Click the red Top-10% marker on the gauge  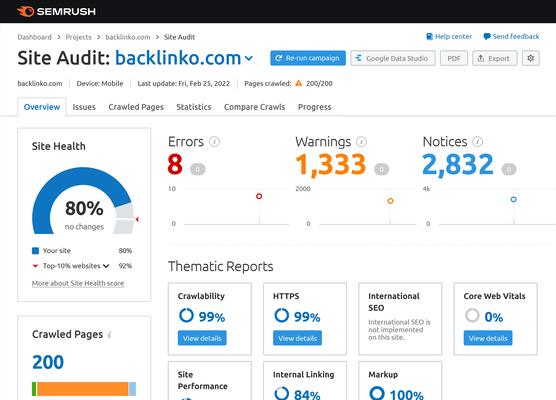137,219
